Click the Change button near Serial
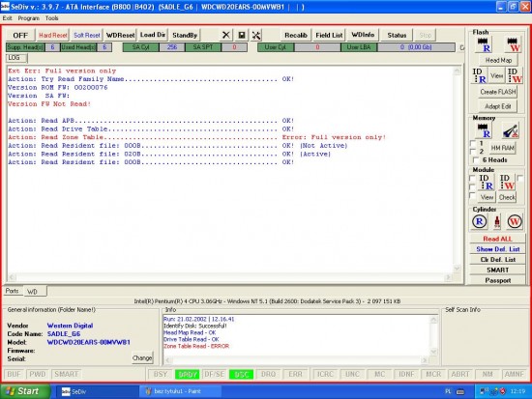 142,358
